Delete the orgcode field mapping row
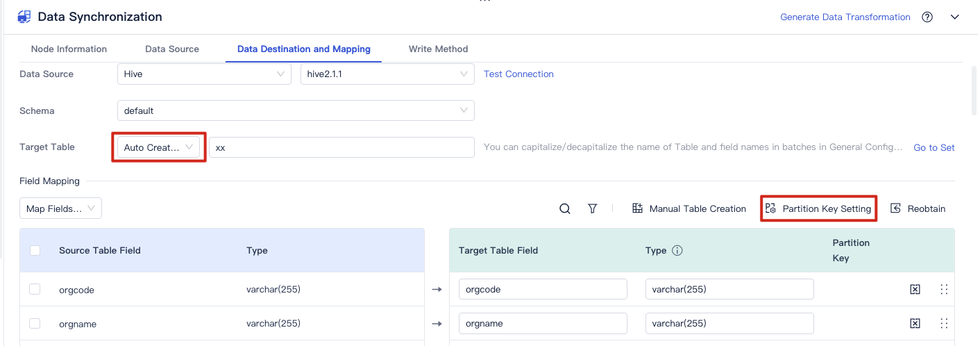The width and height of the screenshot is (980, 346). click(x=915, y=290)
